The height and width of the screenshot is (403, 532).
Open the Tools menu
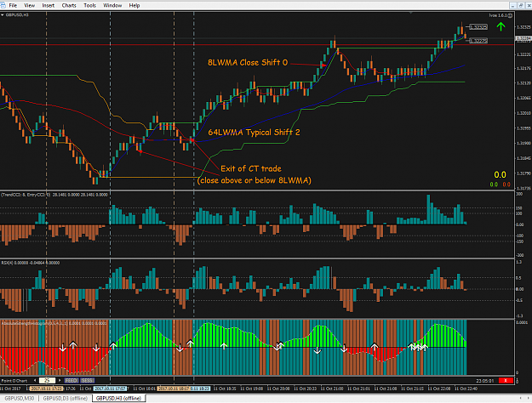tap(90, 5)
